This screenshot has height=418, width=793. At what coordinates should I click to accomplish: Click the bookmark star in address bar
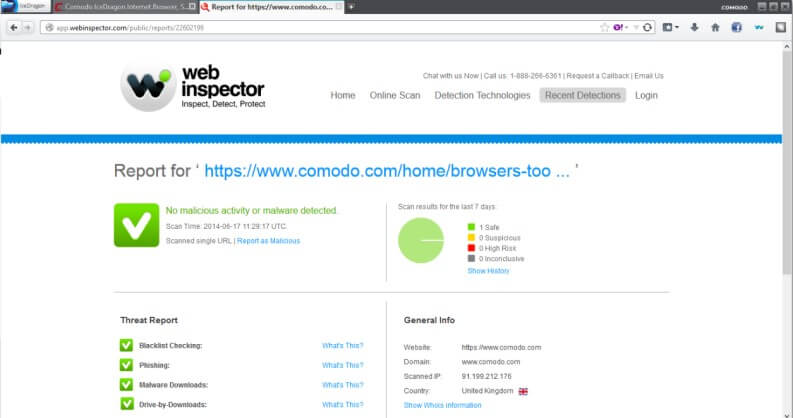point(604,27)
